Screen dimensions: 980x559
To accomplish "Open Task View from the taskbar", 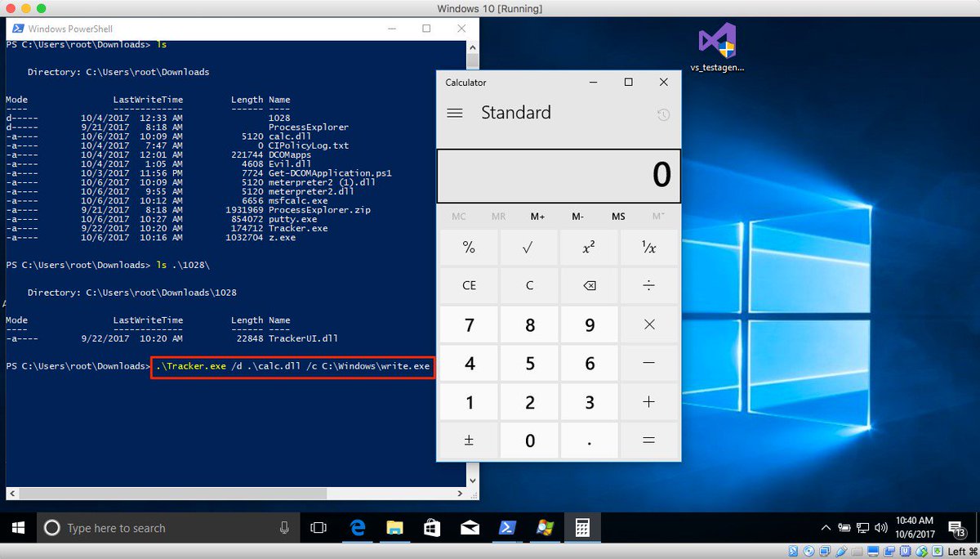I will coord(319,528).
